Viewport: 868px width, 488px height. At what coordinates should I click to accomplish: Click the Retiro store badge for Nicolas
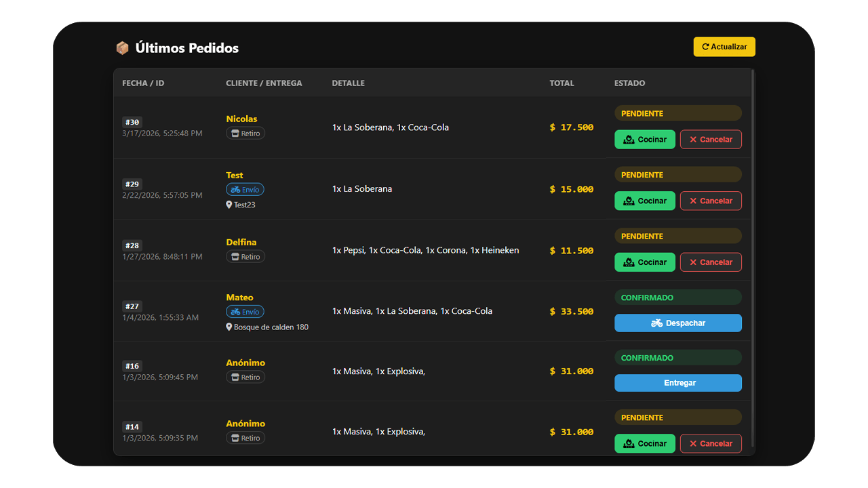(245, 134)
